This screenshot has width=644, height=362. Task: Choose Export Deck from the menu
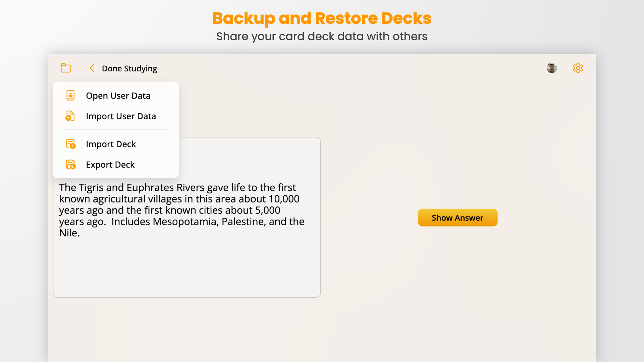click(x=116, y=165)
